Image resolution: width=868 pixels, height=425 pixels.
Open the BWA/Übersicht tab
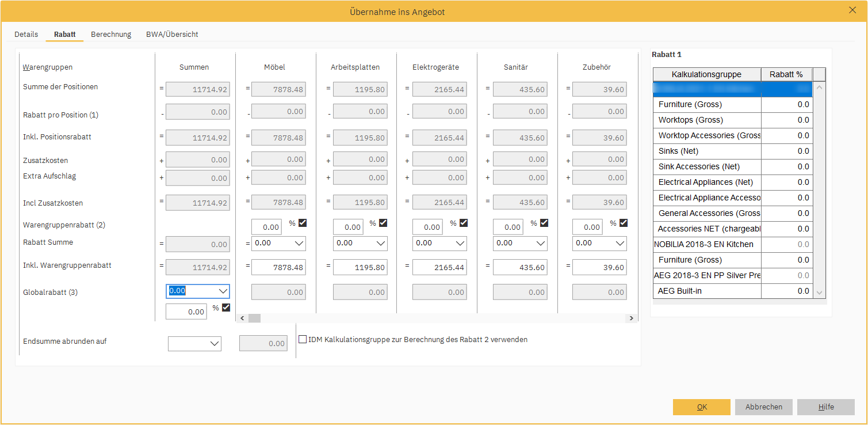[172, 35]
